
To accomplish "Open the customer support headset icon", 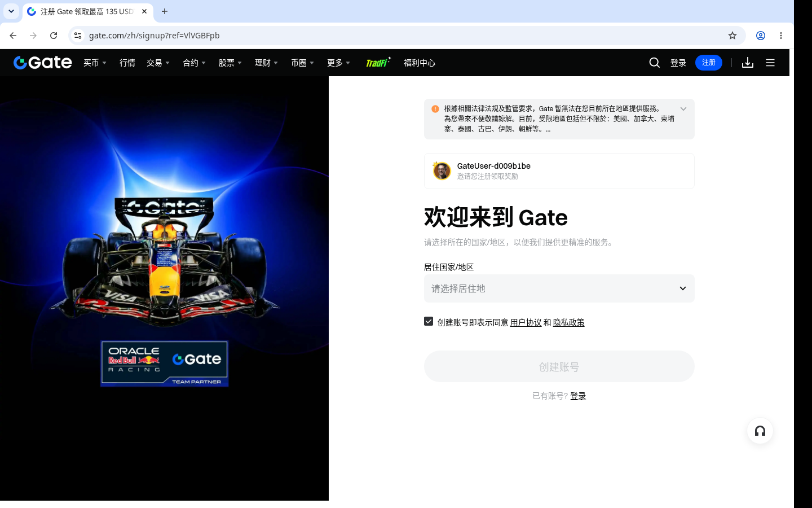I will 760,431.
